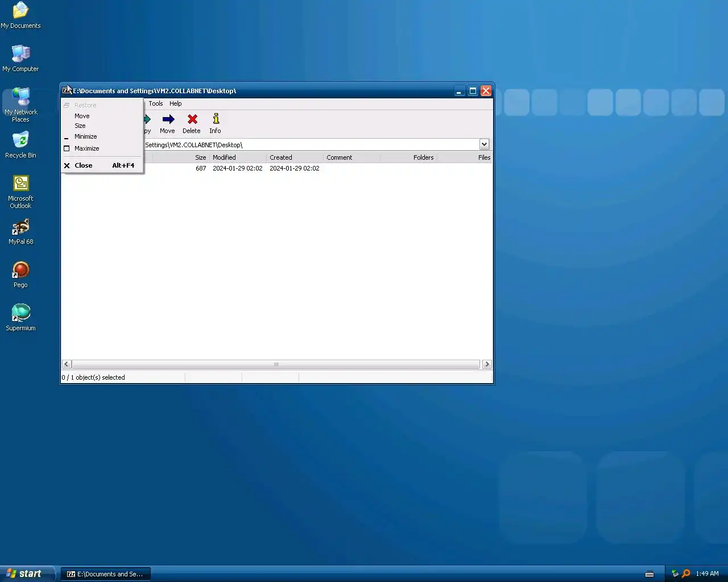Screen dimensions: 728x582
Task: Choose Minimize in the window system menu
Action: pyautogui.click(x=102, y=136)
